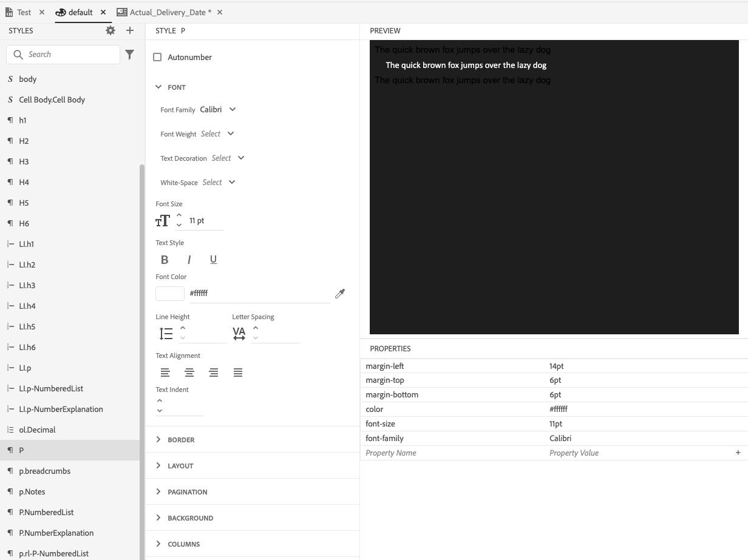Click the plus icon to add a new style
This screenshot has width=748, height=560.
point(129,30)
